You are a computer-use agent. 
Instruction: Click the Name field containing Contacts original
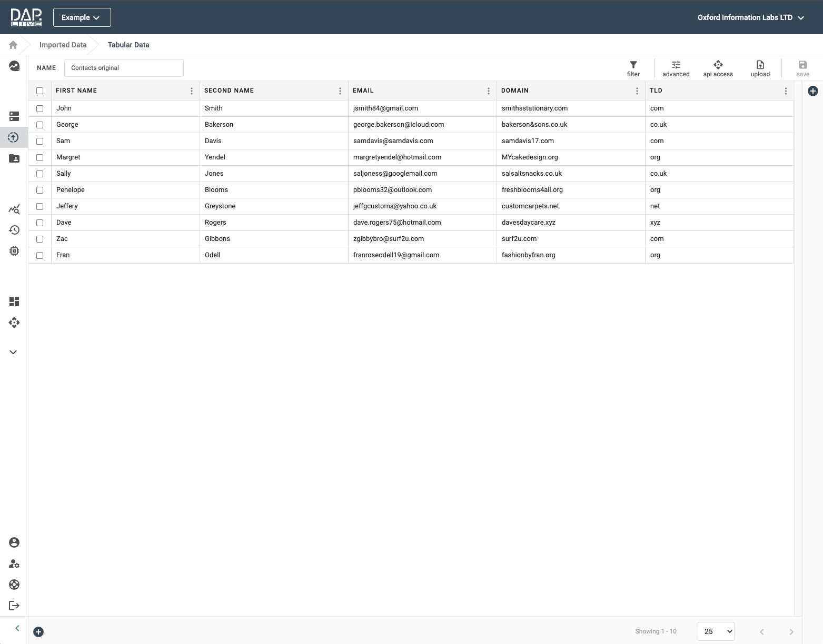point(124,68)
